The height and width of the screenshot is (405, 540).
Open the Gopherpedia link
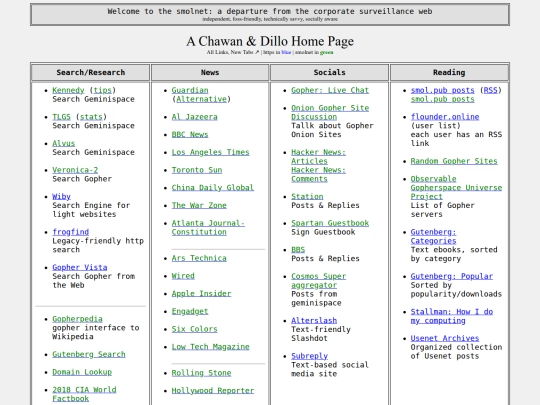tap(77, 319)
